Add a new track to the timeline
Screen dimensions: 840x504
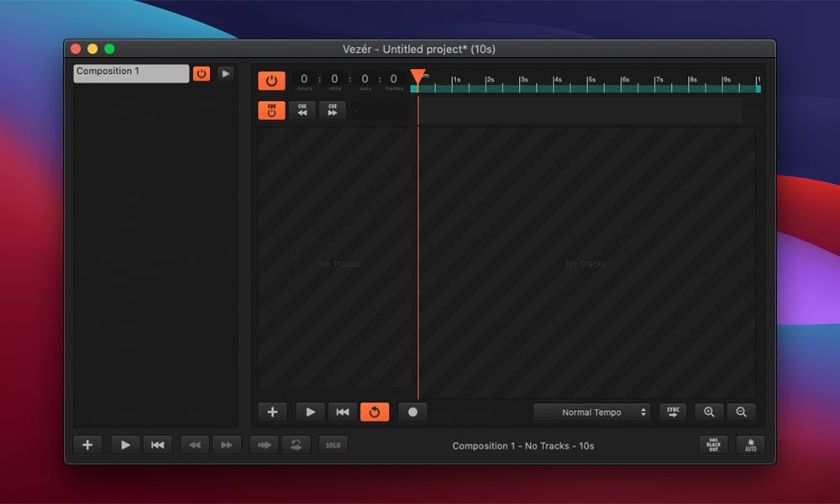tap(272, 412)
